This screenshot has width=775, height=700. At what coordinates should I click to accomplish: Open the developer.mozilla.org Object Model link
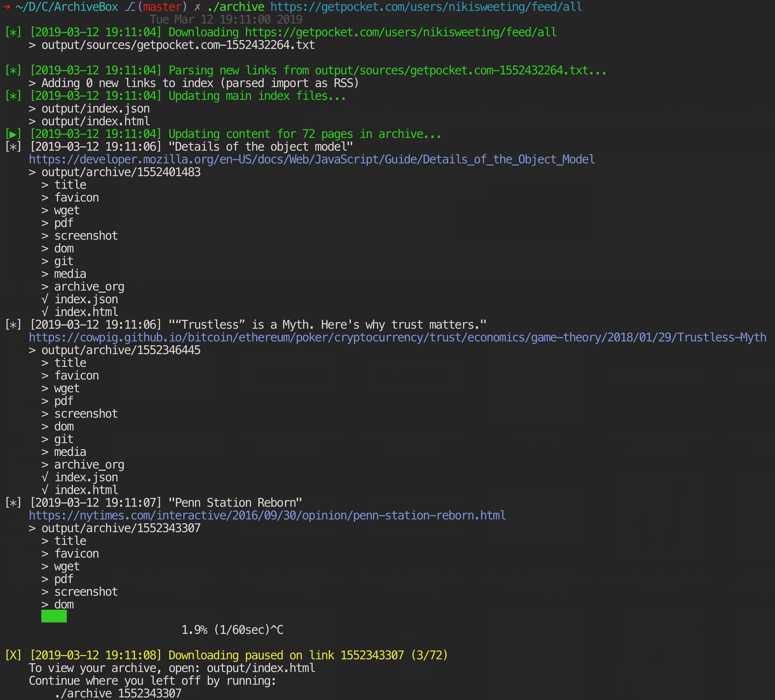point(312,160)
